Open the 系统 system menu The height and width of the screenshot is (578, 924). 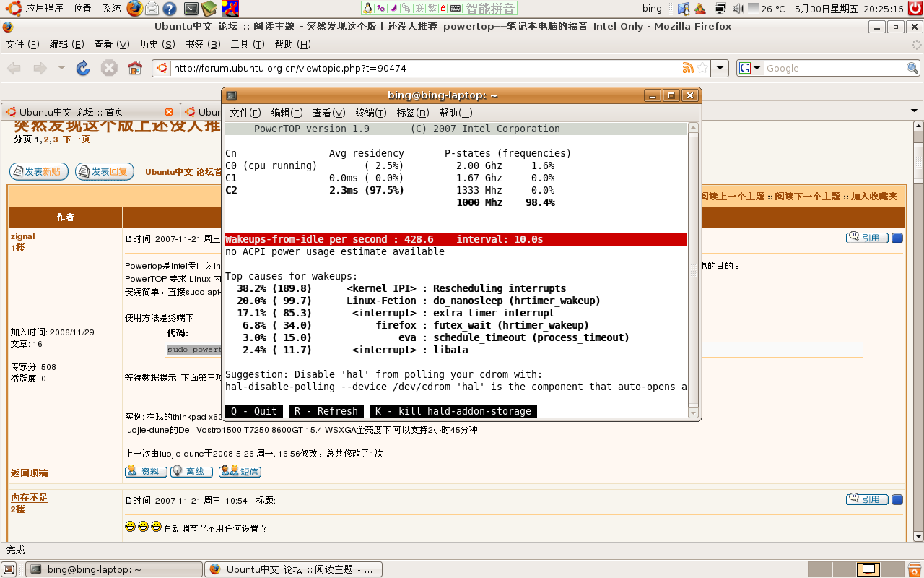point(112,9)
